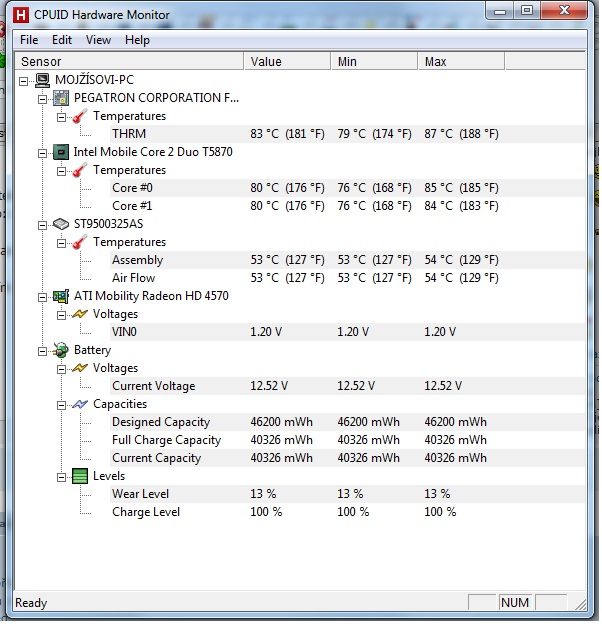Screen dimensions: 602x624
Task: Click the MOJŽÍSOVI-PC label
Action: click(94, 80)
